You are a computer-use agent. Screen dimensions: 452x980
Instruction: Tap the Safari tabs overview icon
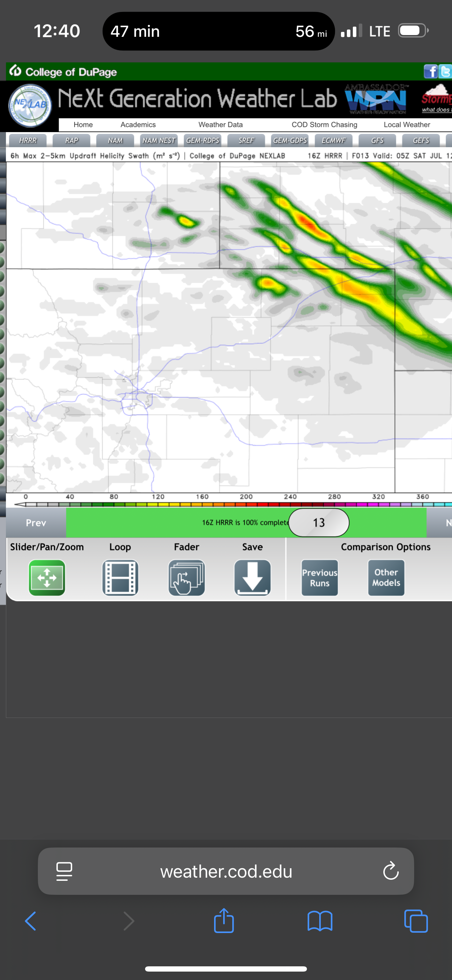coord(416,921)
